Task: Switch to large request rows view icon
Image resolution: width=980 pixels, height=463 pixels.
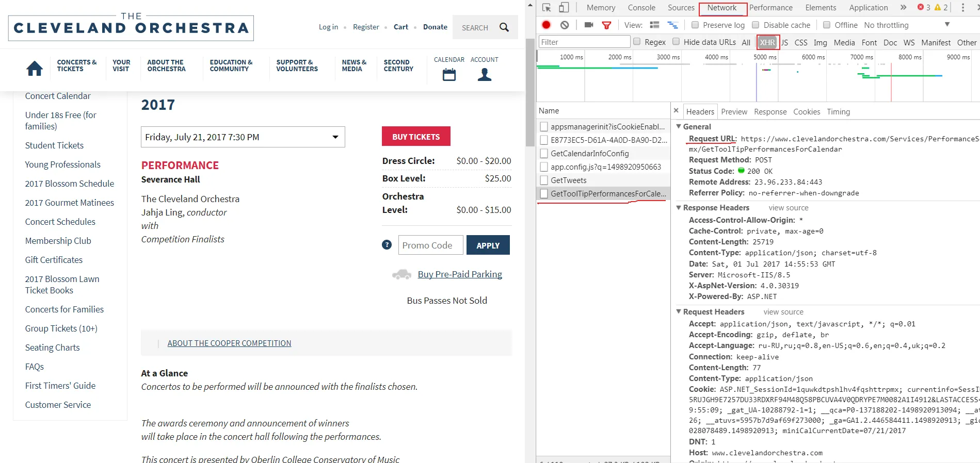Action: point(655,25)
